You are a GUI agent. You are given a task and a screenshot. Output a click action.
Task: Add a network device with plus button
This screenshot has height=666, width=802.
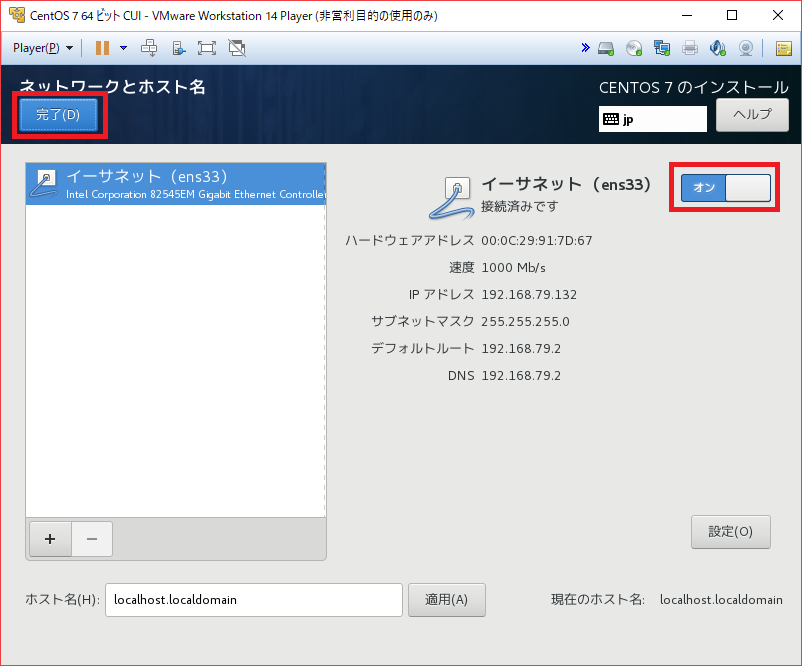pyautogui.click(x=50, y=539)
